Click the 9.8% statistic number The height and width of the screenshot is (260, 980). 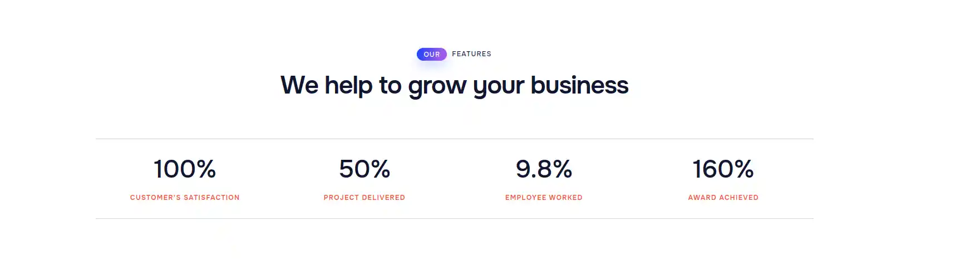pyautogui.click(x=544, y=169)
